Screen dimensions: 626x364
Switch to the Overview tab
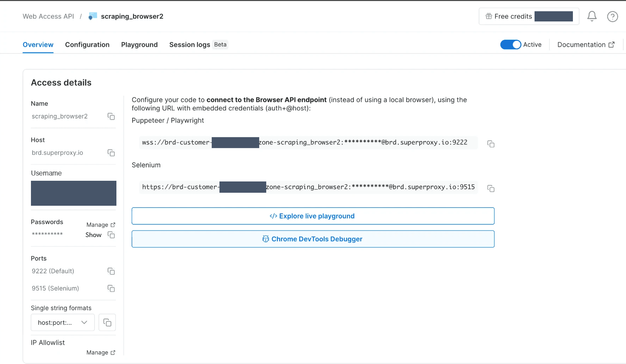click(38, 45)
